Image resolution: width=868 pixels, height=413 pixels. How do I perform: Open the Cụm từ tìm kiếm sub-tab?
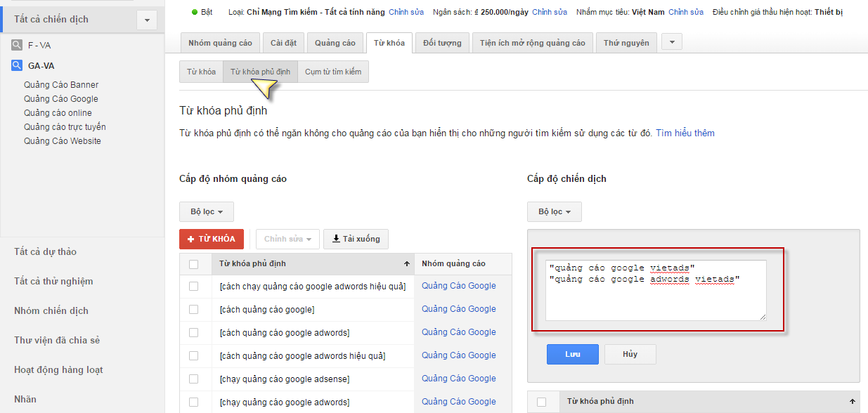point(333,72)
